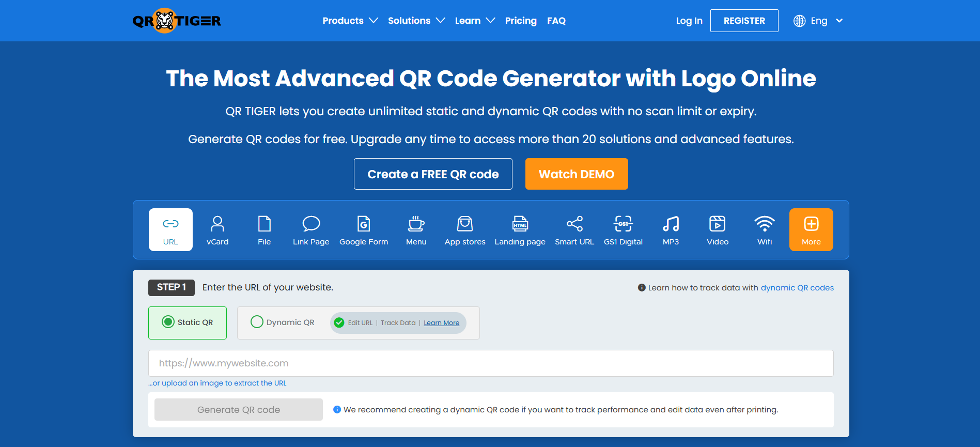This screenshot has width=980, height=447.
Task: Select the Static QR radio button
Action: [168, 322]
